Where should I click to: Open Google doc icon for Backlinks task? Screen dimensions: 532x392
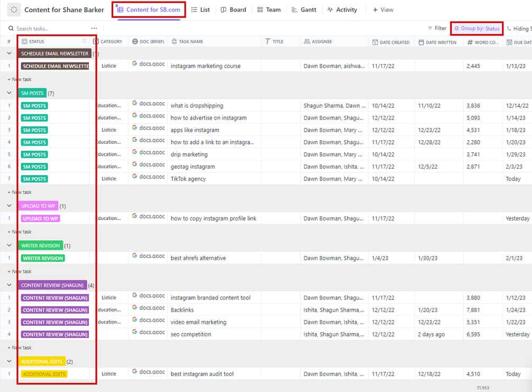click(x=134, y=307)
